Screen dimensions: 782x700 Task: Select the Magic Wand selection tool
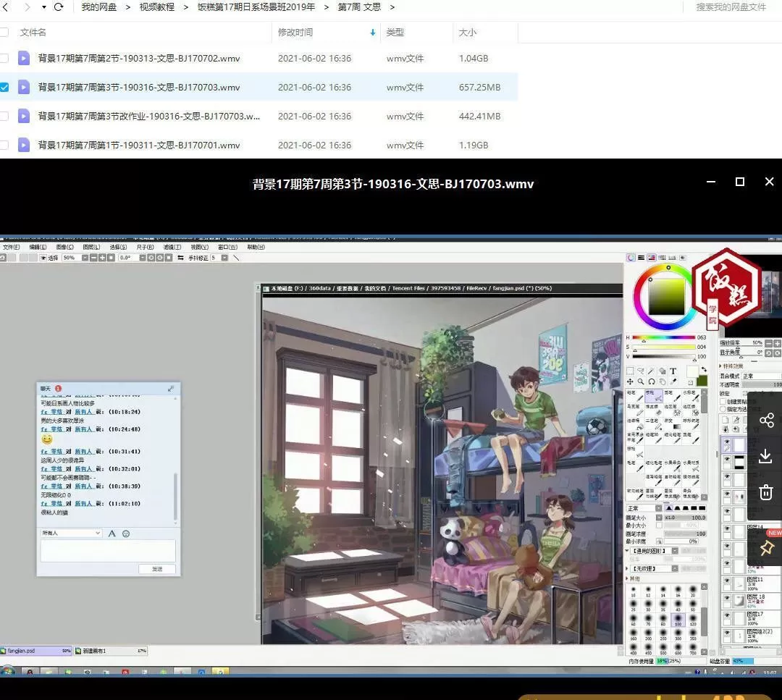[650, 371]
